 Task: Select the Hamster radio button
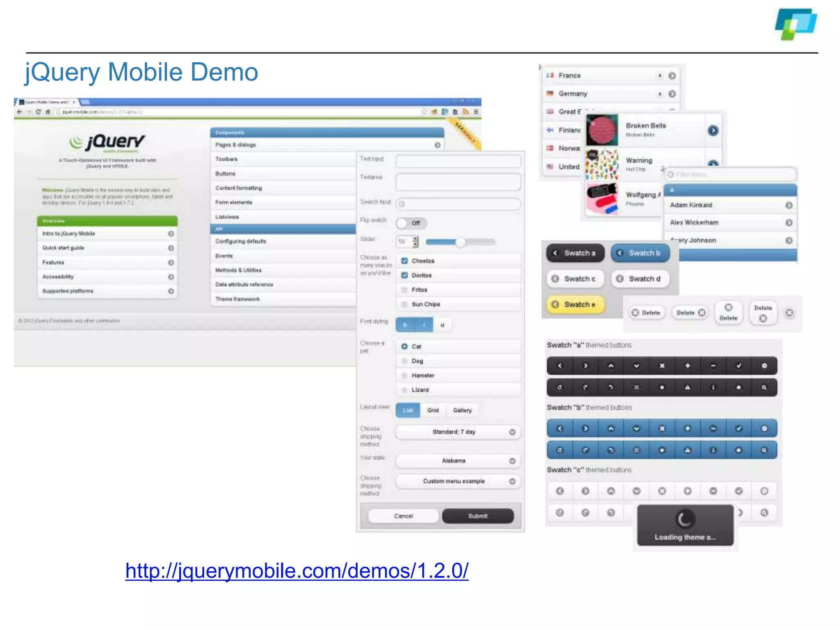point(404,375)
